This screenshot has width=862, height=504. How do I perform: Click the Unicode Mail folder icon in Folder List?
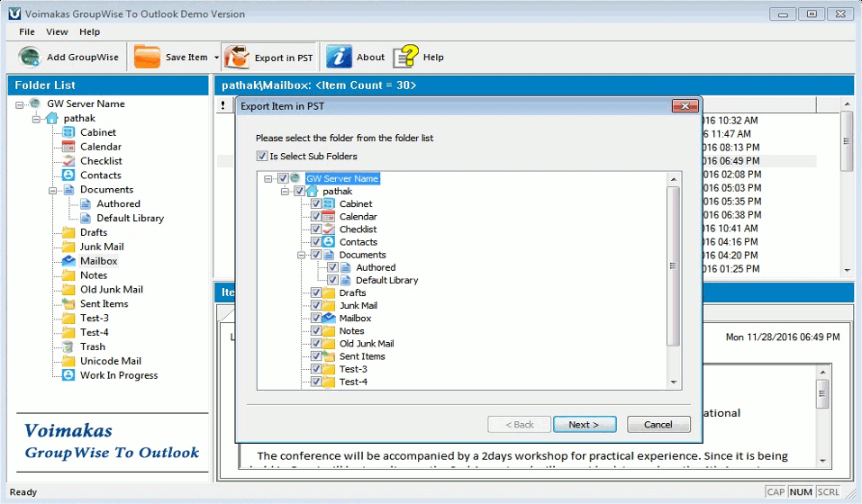coord(68,361)
